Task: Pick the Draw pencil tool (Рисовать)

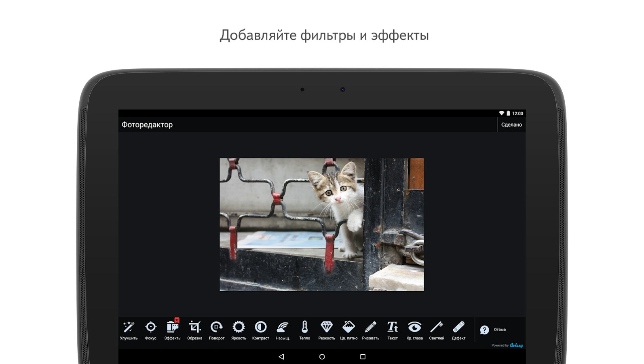Action: click(371, 330)
